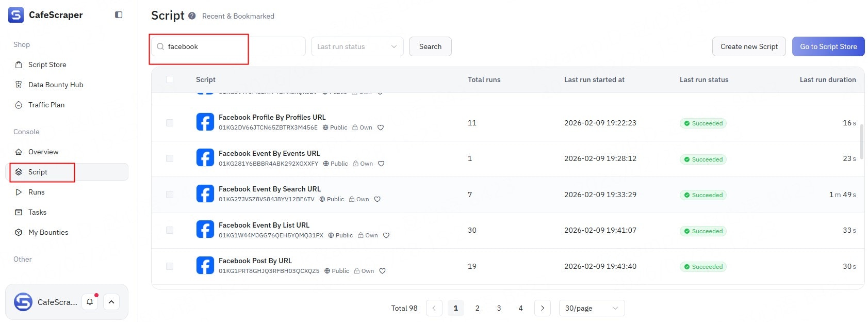Image resolution: width=868 pixels, height=322 pixels.
Task: Tick the select-all checkbox in table header
Action: (x=170, y=79)
